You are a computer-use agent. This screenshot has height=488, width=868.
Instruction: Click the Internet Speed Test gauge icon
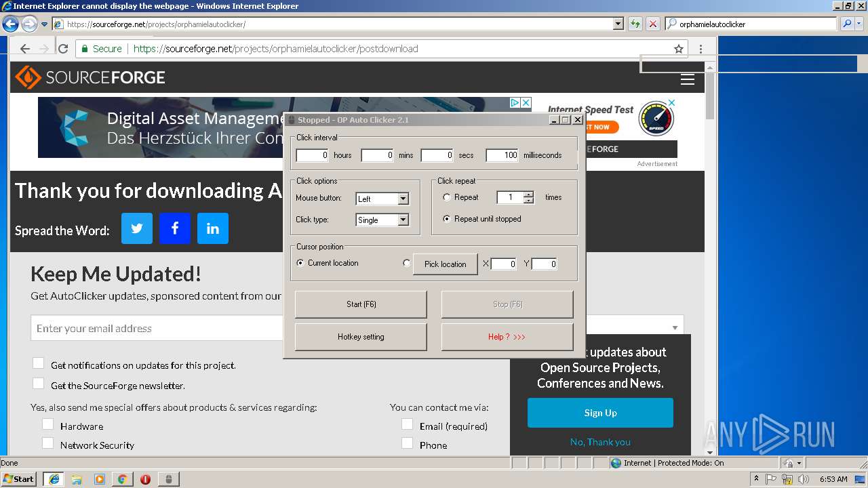[x=656, y=118]
